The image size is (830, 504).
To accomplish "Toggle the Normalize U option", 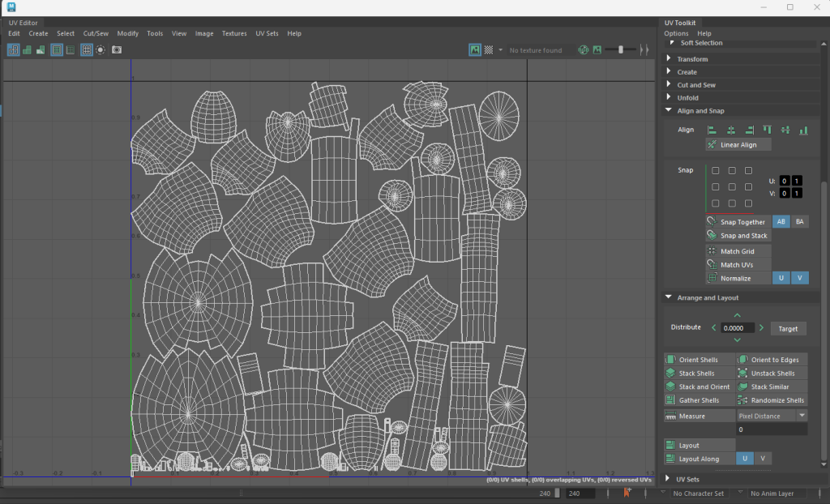I will click(781, 278).
